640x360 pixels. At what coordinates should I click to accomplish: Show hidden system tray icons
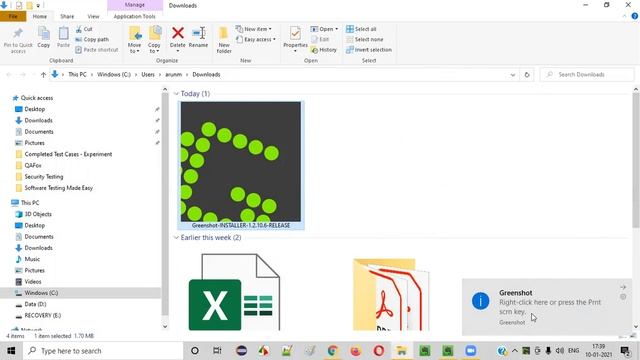pos(514,351)
